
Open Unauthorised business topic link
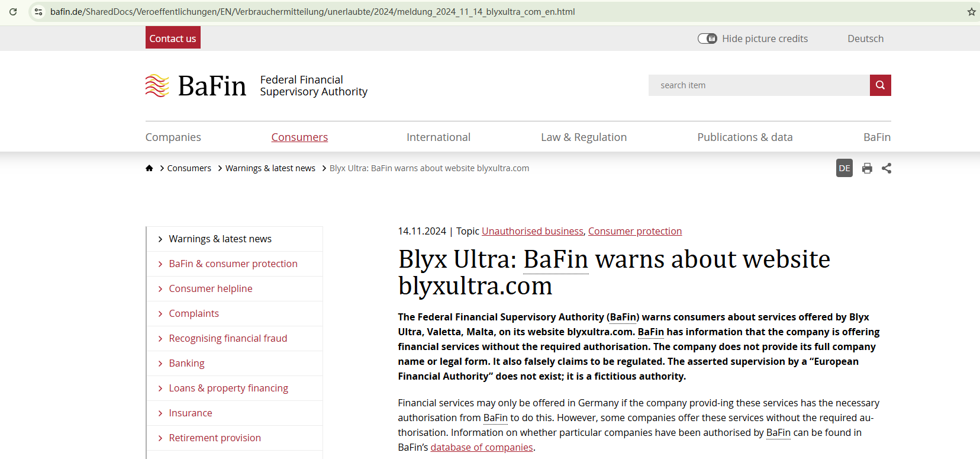pos(533,231)
